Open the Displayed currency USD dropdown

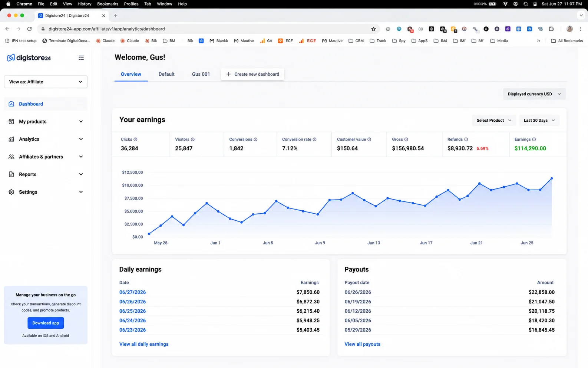click(x=534, y=94)
